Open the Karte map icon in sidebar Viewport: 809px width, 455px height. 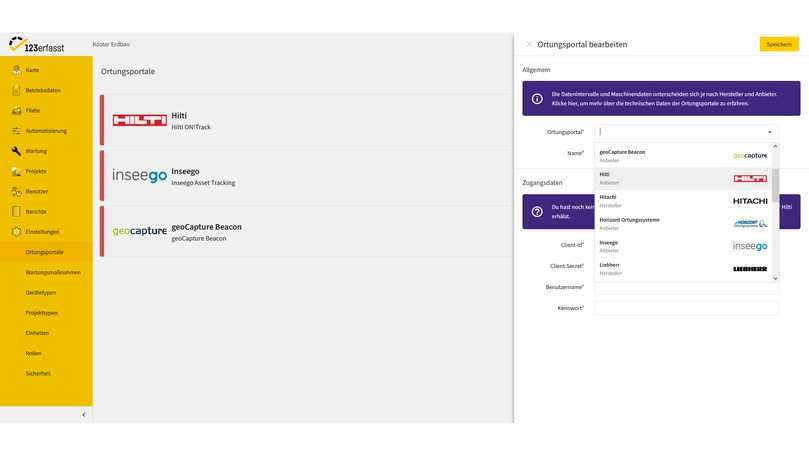coord(16,70)
